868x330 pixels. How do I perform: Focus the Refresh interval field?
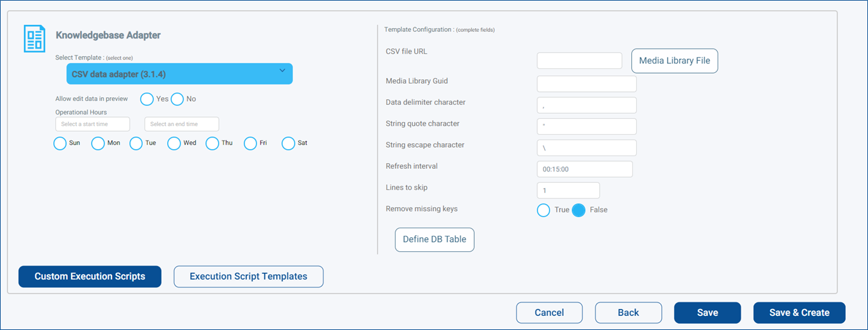coord(584,169)
